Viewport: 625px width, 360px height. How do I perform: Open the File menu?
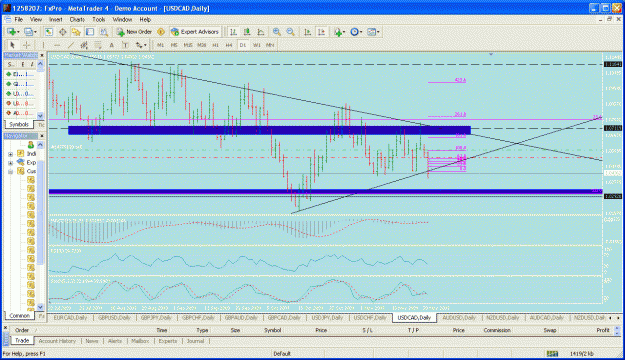tap(19, 20)
